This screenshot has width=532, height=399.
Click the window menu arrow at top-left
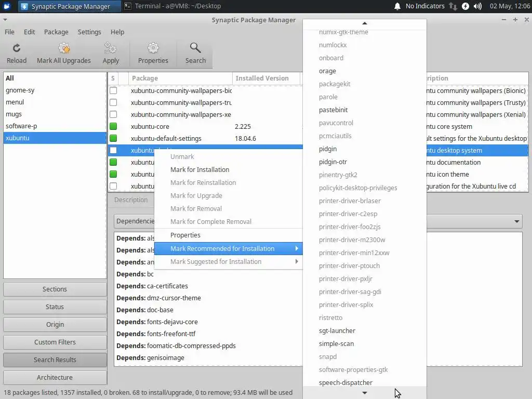tap(5, 20)
